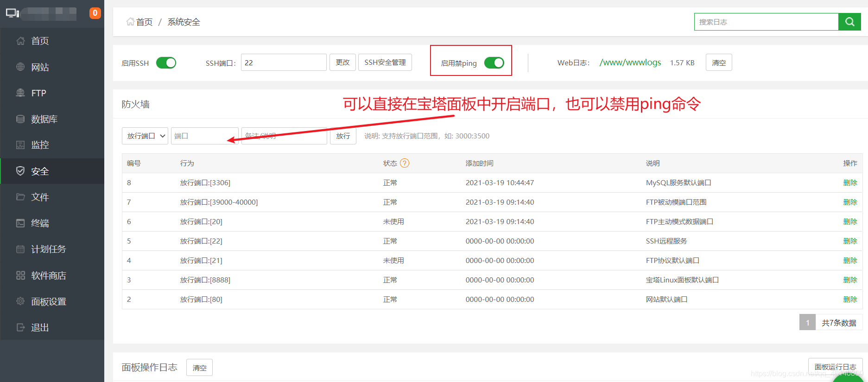Click the shield icon beside 安全

click(x=20, y=171)
